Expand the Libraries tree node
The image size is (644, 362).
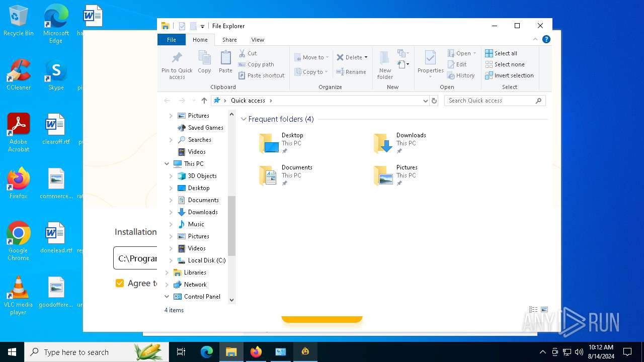(167, 273)
